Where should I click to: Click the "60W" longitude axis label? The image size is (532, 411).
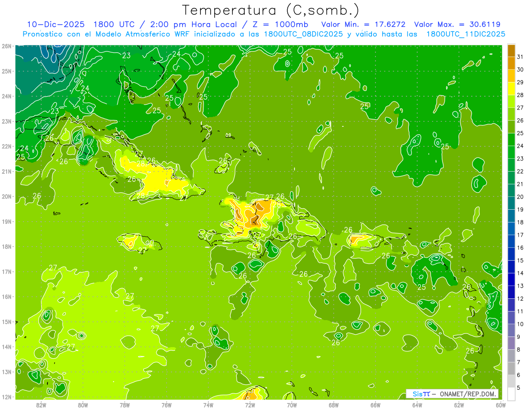pos(501,405)
